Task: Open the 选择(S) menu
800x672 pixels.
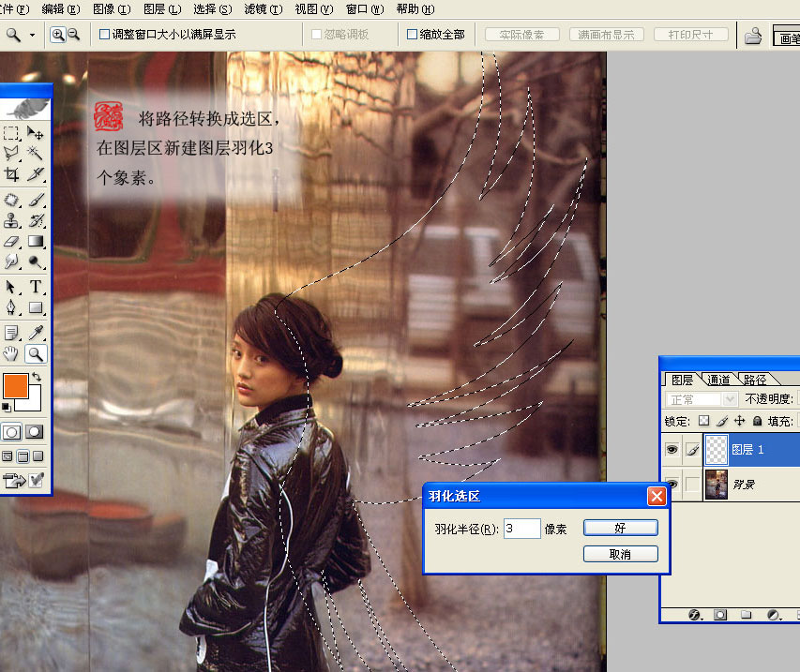Action: (212, 8)
